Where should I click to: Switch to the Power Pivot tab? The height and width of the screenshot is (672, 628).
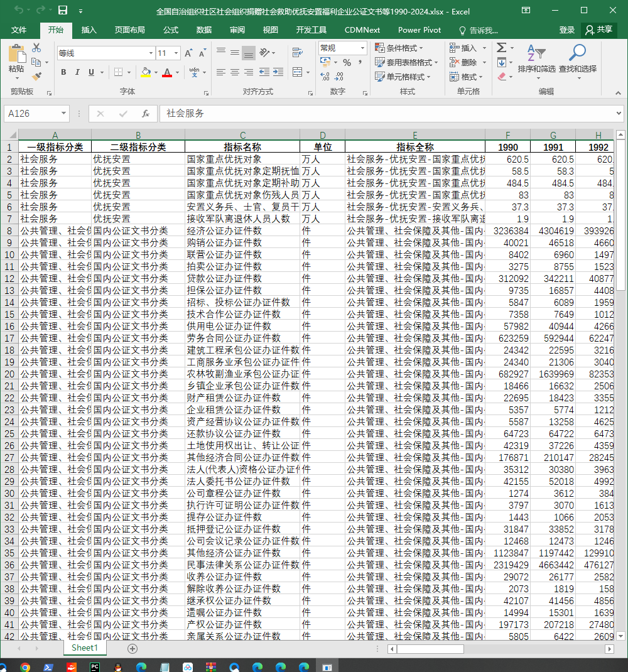[420, 30]
